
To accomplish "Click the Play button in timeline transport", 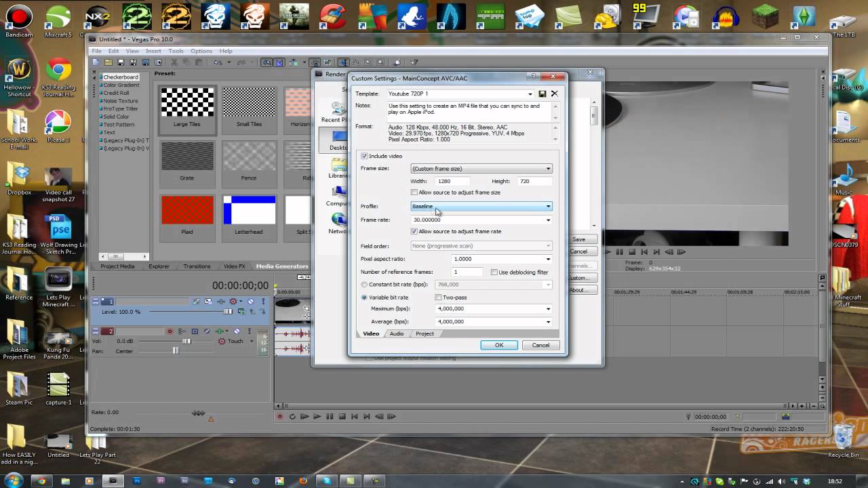I will click(317, 416).
